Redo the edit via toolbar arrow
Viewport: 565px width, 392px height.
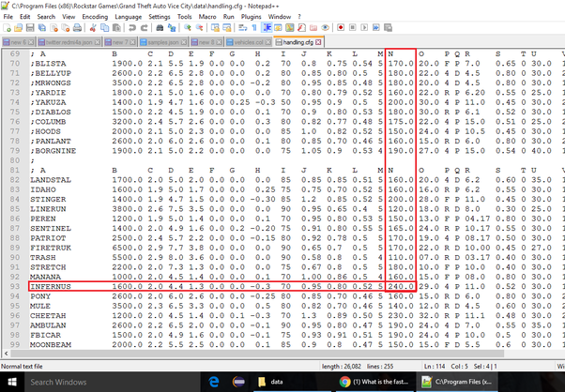144,28
